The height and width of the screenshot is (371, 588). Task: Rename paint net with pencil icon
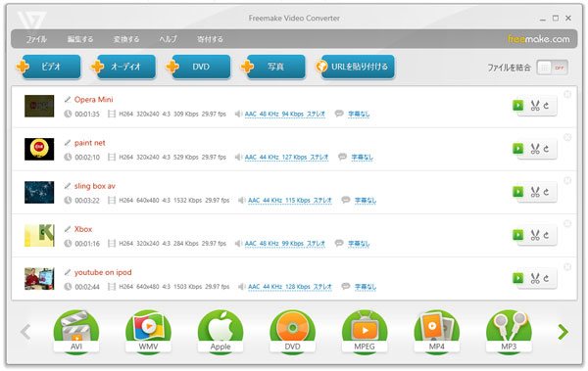[68, 142]
